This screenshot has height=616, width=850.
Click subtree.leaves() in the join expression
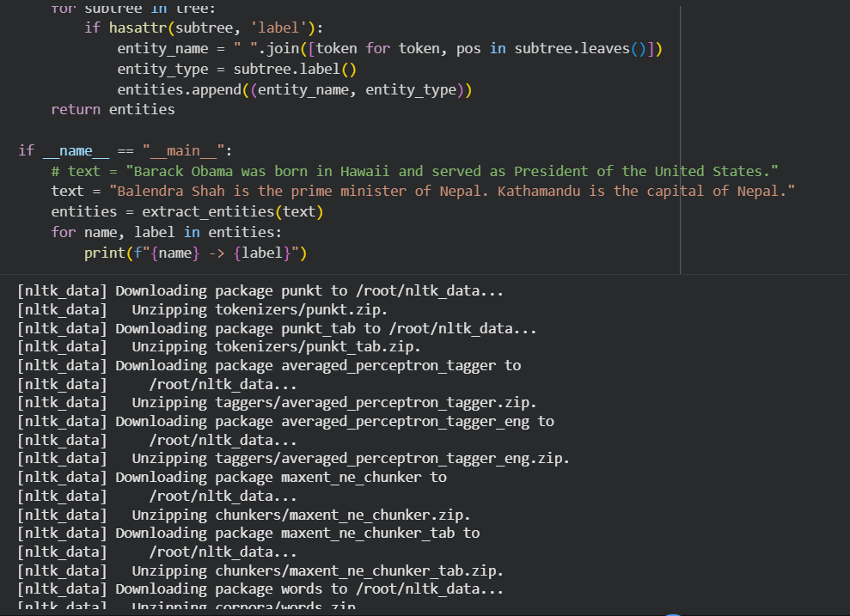click(580, 49)
